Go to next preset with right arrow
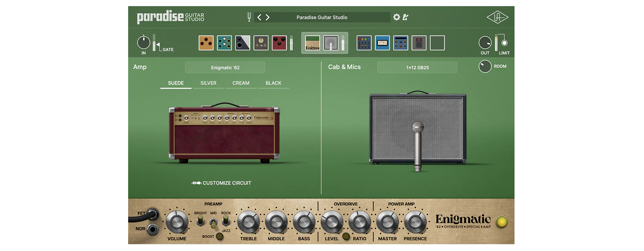This screenshot has height=251, width=644. point(268,17)
